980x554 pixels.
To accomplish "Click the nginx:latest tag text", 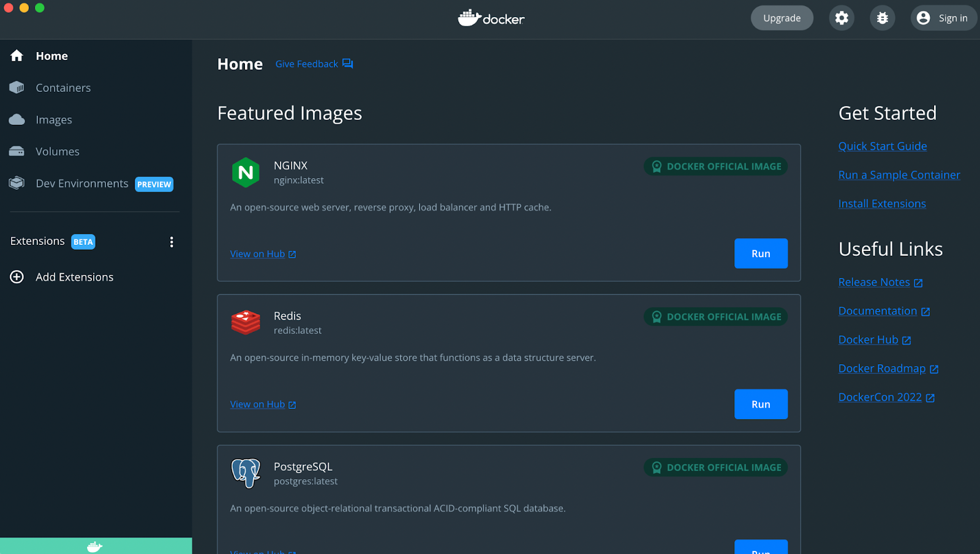I will (x=298, y=180).
